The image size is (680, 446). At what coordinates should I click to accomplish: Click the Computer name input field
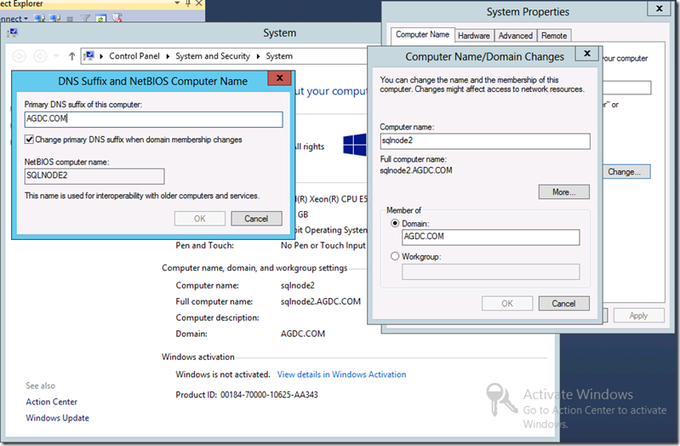(x=485, y=141)
